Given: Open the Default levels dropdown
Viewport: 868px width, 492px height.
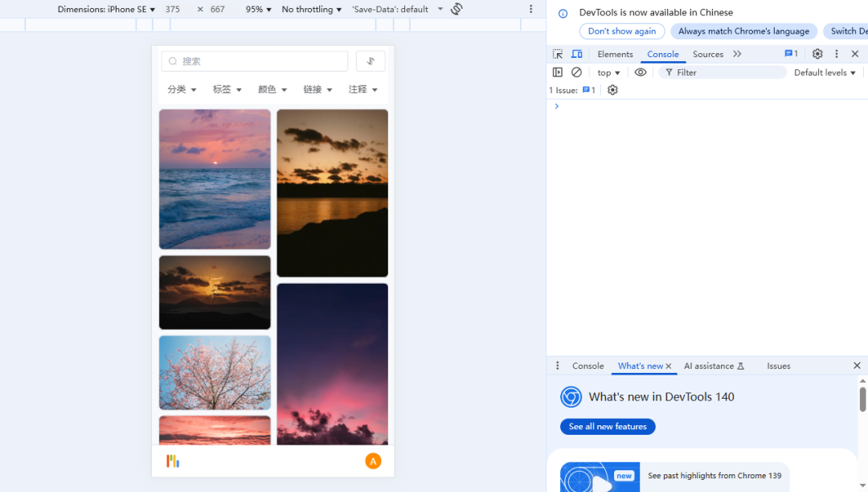Looking at the screenshot, I should click(825, 72).
